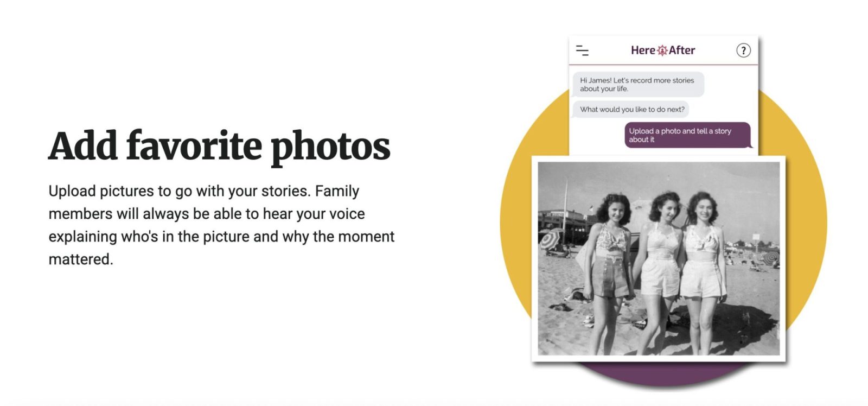The image size is (868, 406).
Task: Click the help question mark icon
Action: tap(743, 50)
